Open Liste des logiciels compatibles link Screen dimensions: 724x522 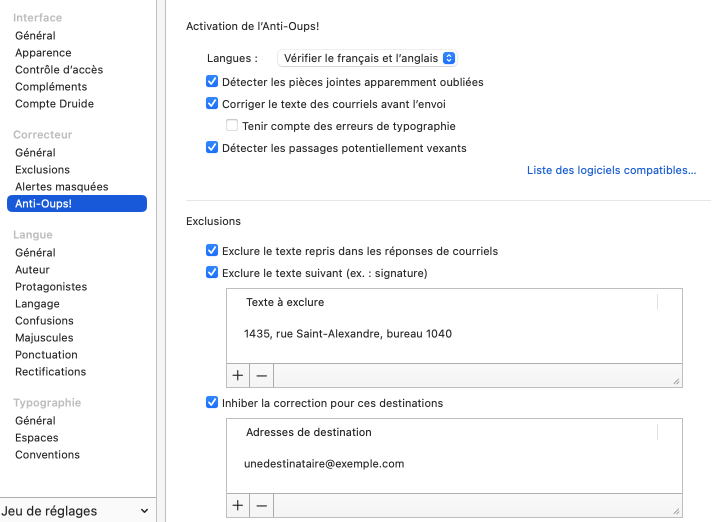coord(611,171)
